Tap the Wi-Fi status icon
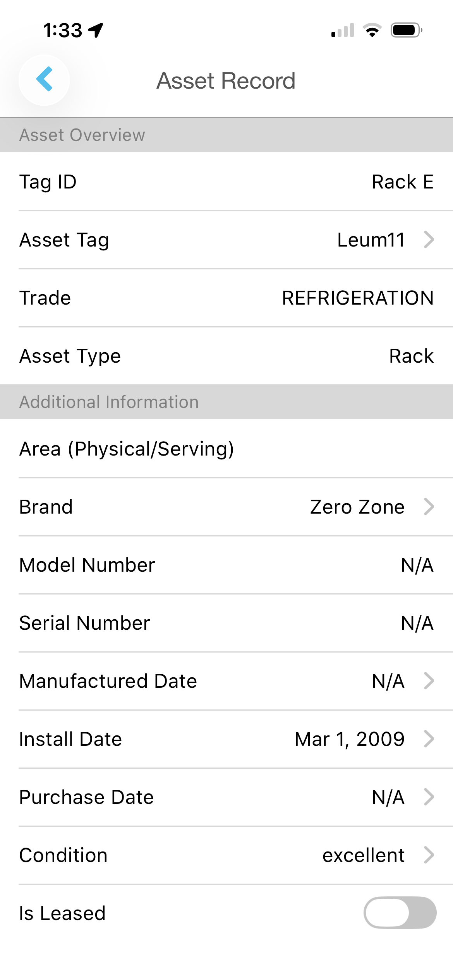Image resolution: width=453 pixels, height=980 pixels. (372, 30)
